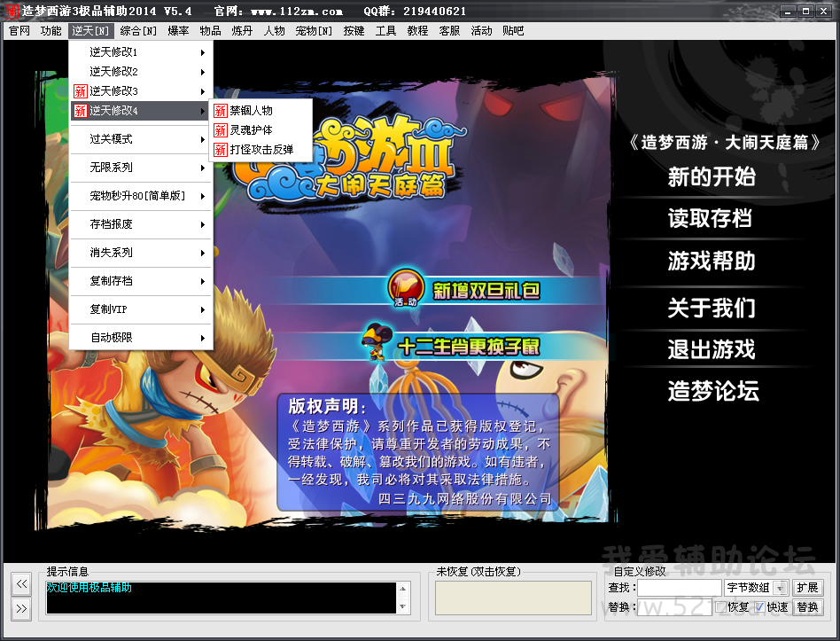Open the 教程 menu
This screenshot has width=840, height=641.
tap(417, 31)
